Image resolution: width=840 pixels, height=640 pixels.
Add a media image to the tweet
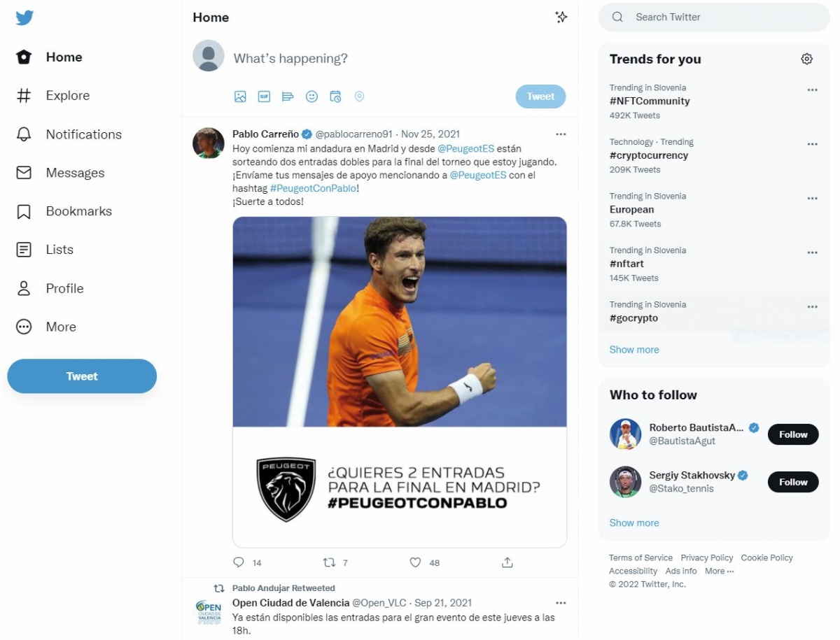point(240,97)
